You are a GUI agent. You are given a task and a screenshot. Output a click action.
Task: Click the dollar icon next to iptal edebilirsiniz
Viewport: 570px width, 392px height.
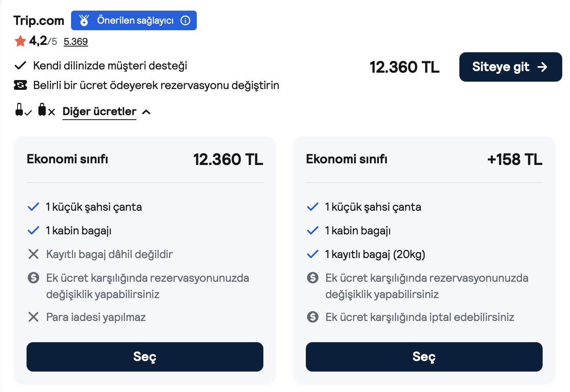tap(313, 317)
